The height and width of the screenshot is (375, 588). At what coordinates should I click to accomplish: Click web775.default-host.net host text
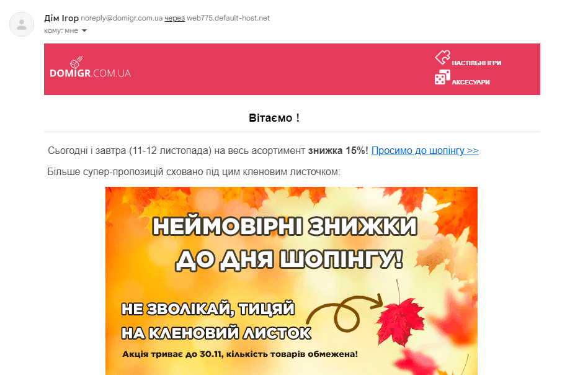pos(228,18)
